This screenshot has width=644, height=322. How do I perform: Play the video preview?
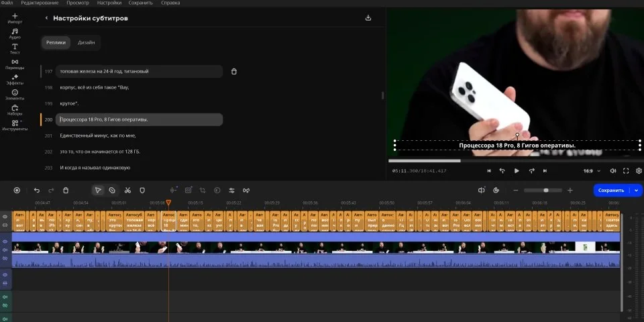(517, 171)
